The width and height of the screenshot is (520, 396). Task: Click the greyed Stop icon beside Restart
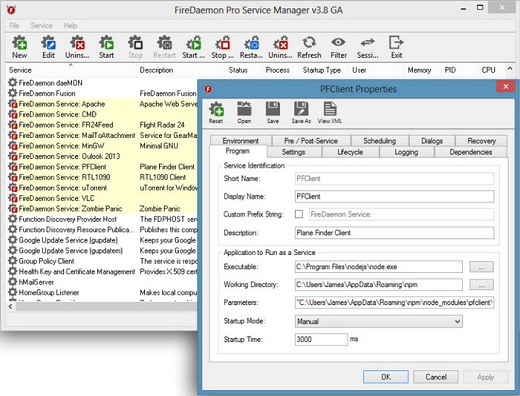[135, 47]
